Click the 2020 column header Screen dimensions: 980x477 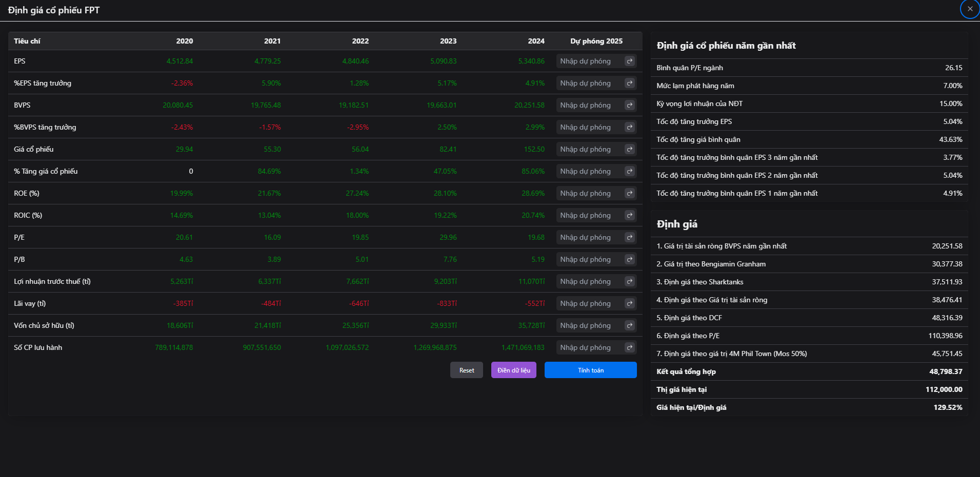point(185,41)
